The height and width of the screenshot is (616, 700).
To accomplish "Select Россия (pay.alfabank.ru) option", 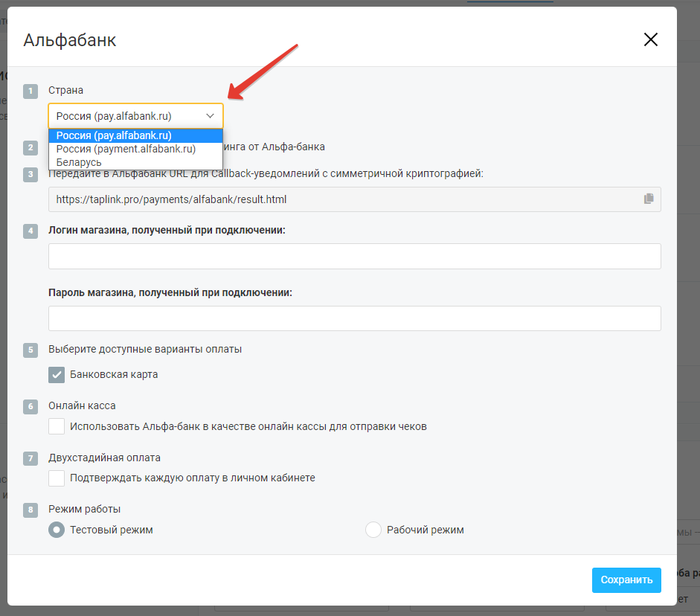I will (x=135, y=135).
